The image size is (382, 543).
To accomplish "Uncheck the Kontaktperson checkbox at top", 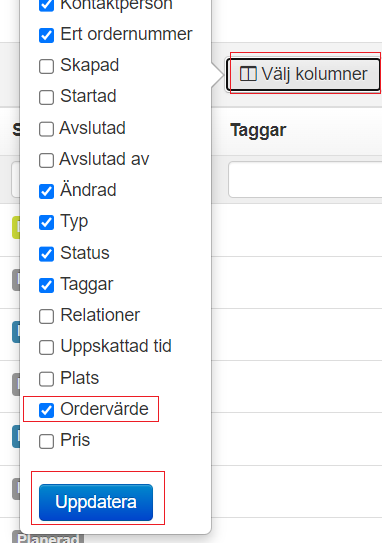I will tap(46, 5).
